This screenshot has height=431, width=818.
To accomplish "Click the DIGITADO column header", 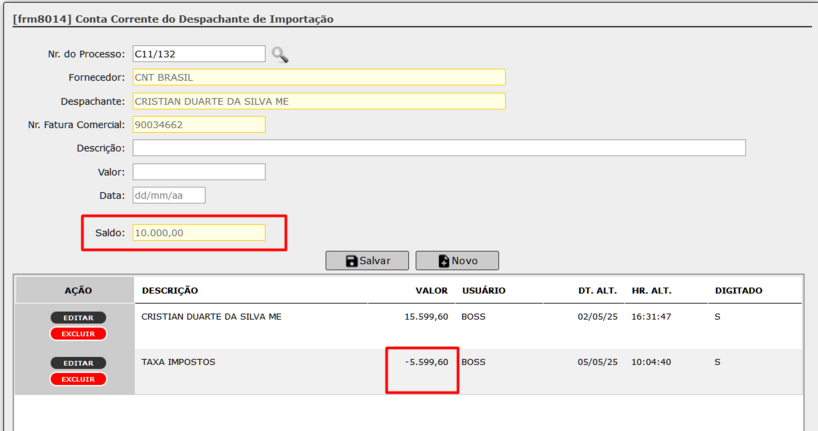I will [x=739, y=291].
